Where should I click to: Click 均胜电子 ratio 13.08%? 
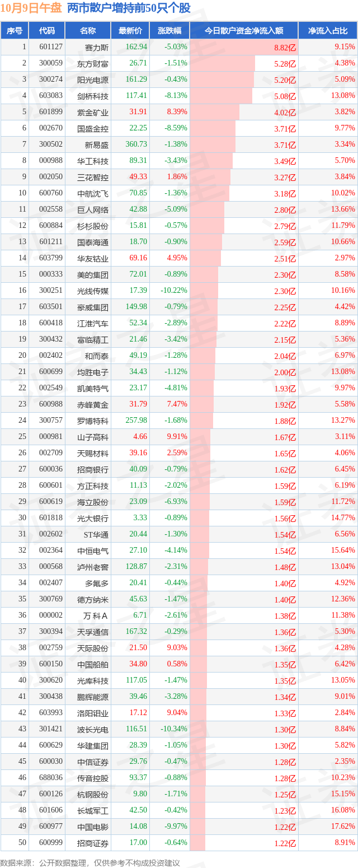pos(343,372)
